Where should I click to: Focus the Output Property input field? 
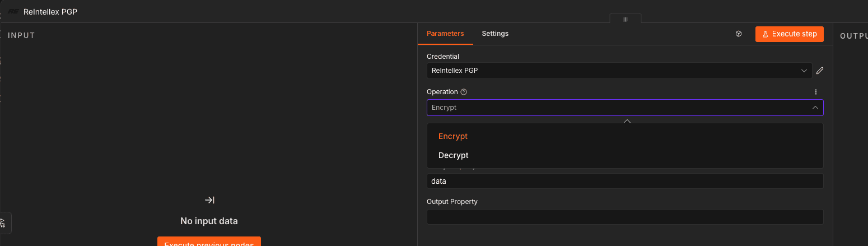tap(625, 217)
